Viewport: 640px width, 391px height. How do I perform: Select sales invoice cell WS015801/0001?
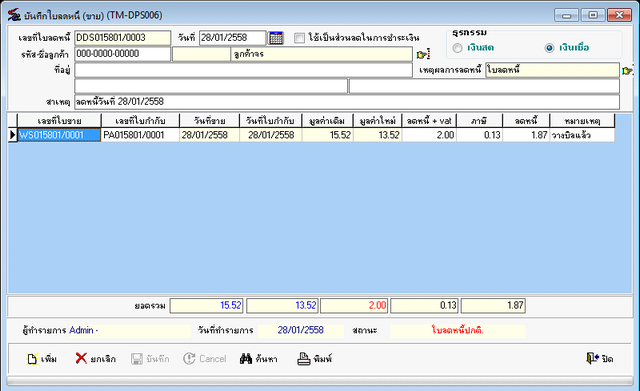[x=59, y=135]
